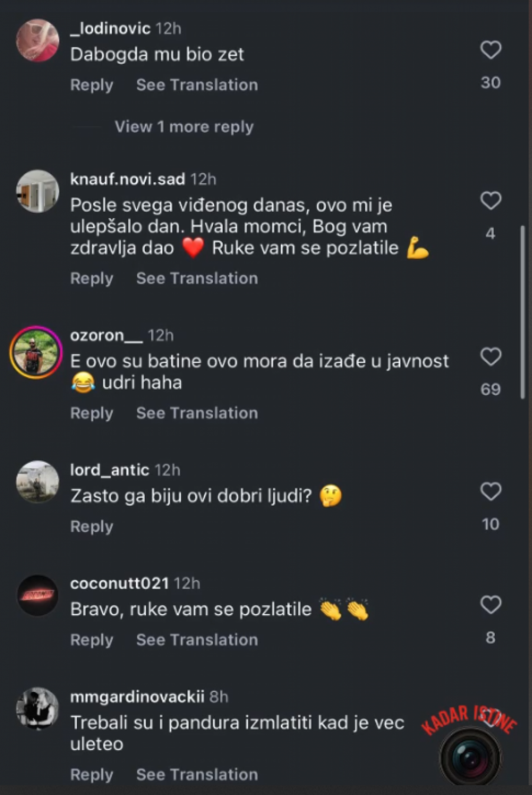Heart lord_antic's comment
This screenshot has width=532, height=795.
pos(491,492)
